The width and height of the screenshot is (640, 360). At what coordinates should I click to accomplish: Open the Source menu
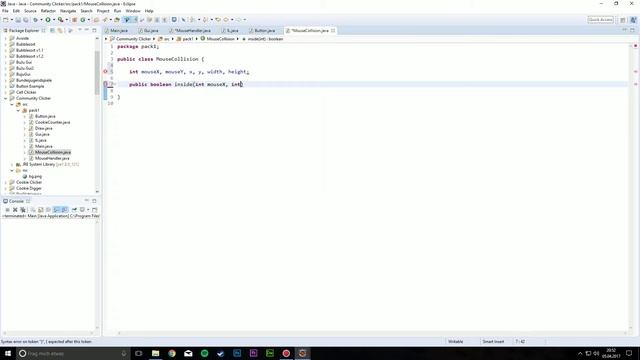pos(30,11)
